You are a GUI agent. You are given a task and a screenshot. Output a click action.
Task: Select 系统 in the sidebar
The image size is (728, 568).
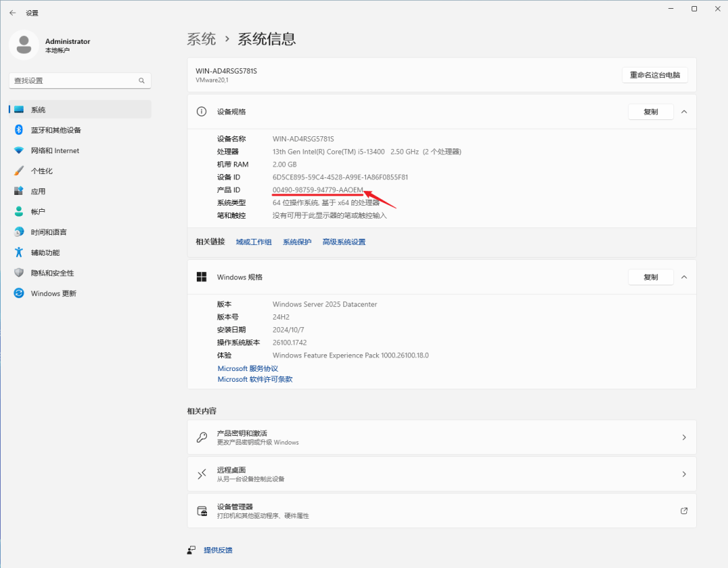[x=80, y=110]
